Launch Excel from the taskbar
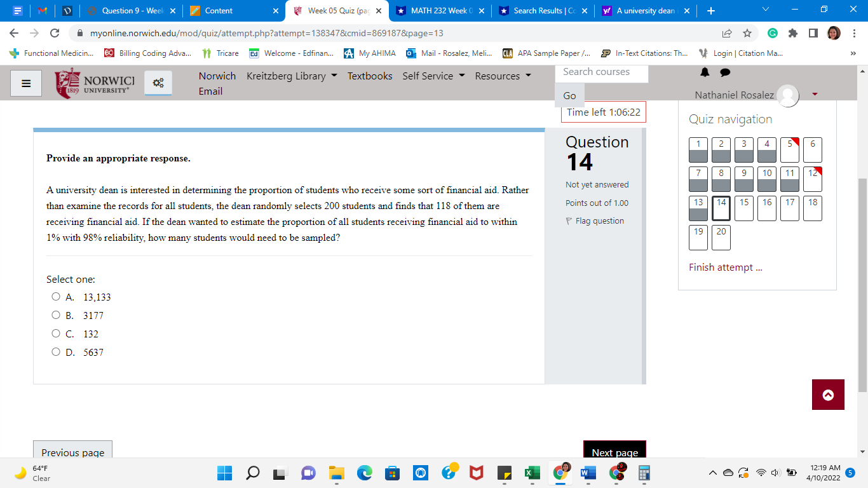 pyautogui.click(x=532, y=473)
